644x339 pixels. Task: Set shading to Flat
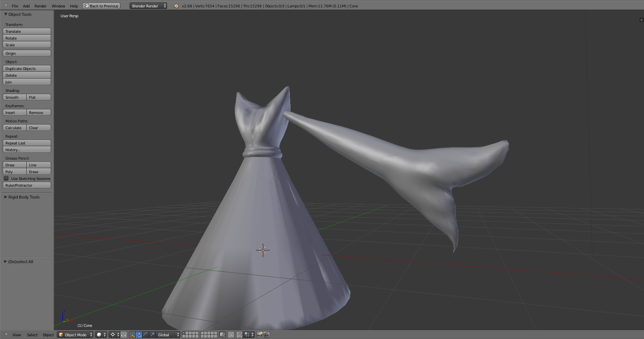click(39, 97)
